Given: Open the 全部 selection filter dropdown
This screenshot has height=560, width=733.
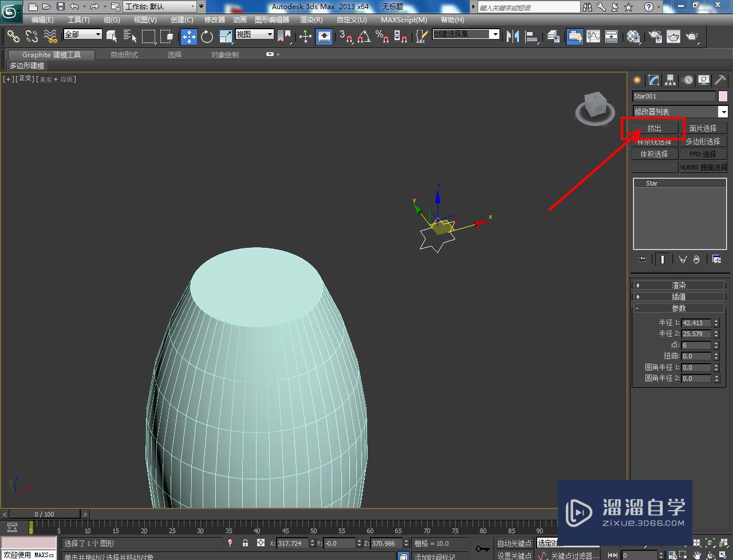Looking at the screenshot, I should pyautogui.click(x=82, y=34).
